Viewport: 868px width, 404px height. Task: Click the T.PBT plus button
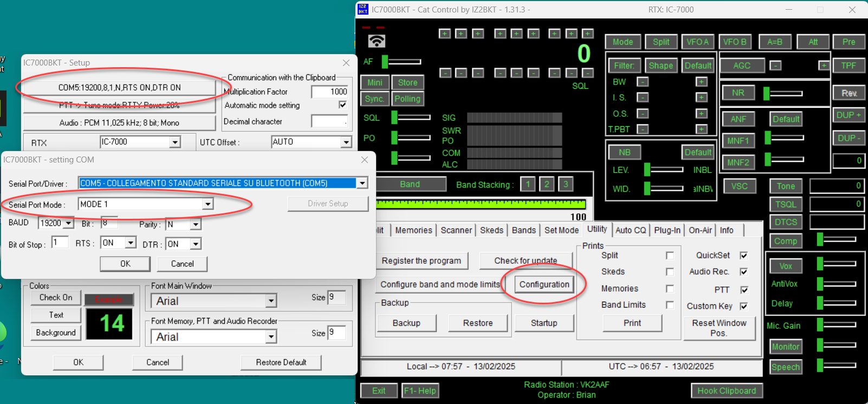point(701,129)
